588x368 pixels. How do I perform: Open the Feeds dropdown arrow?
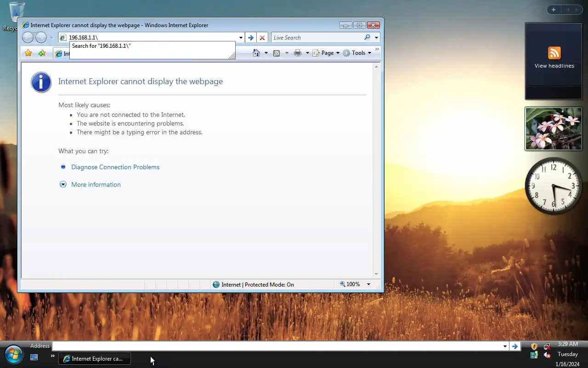(287, 53)
